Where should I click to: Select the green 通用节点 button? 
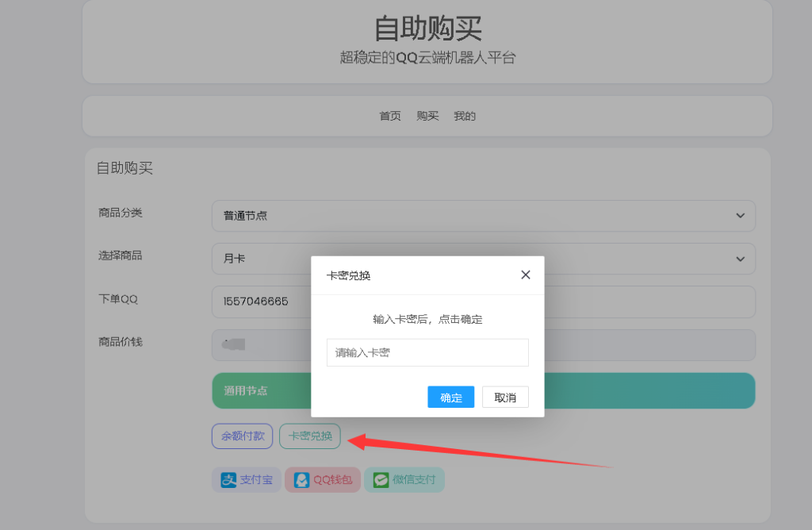246,390
